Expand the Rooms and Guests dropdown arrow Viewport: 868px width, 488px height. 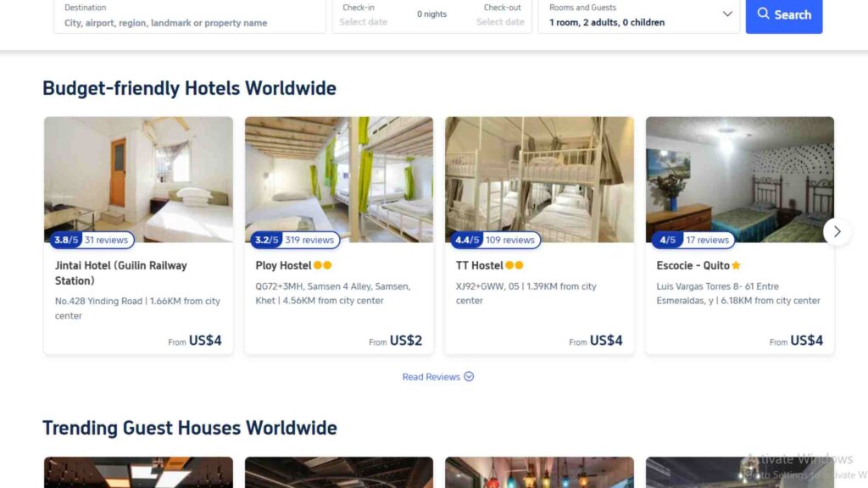pos(726,14)
